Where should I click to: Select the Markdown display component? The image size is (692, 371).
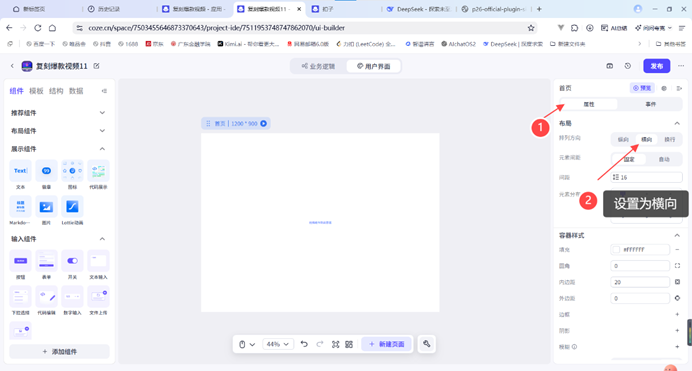tap(20, 206)
